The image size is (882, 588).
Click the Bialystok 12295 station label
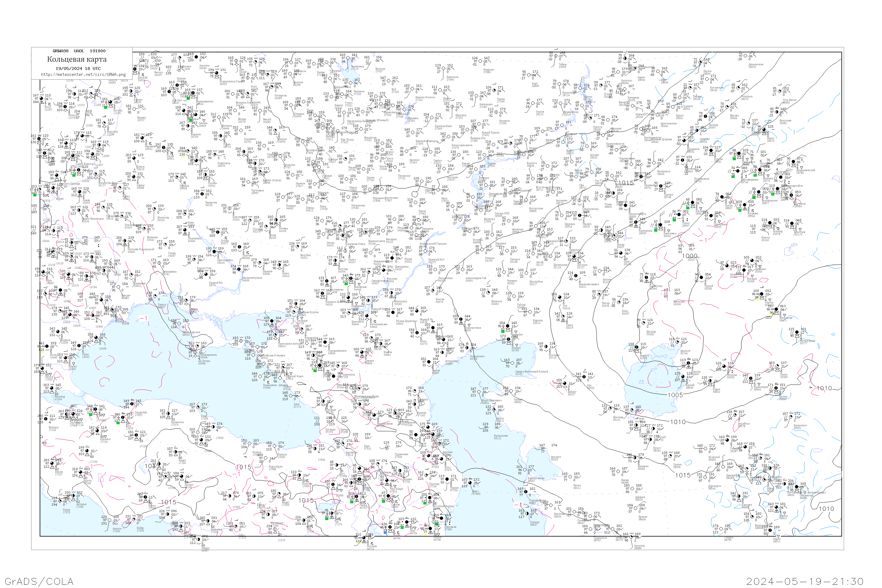click(112, 133)
